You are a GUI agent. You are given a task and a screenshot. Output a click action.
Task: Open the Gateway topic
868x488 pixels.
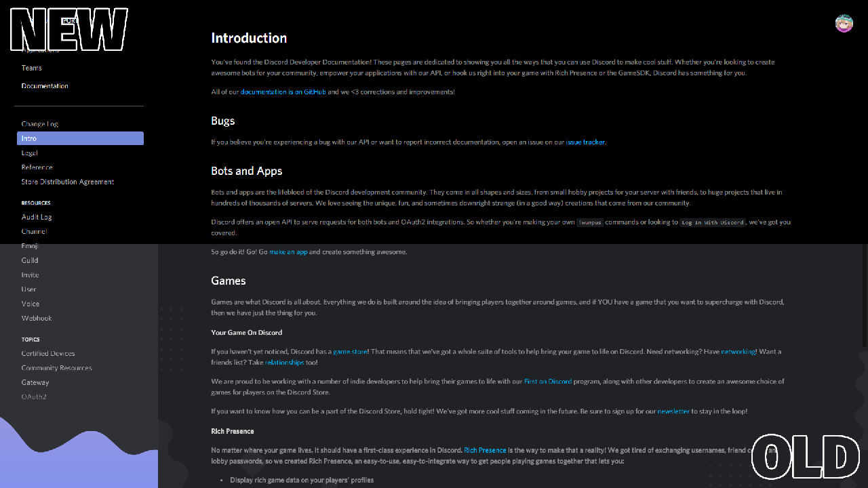coord(35,383)
